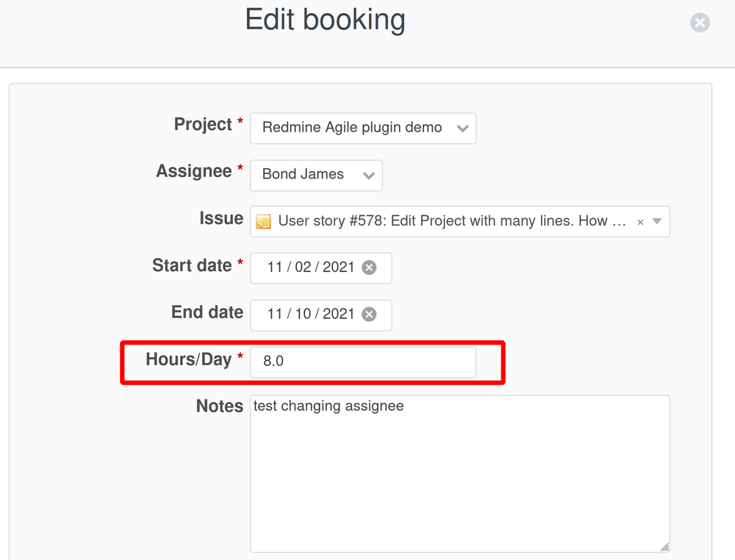
Task: Open the Redmine Agile plugin demo project list
Action: pos(353,128)
